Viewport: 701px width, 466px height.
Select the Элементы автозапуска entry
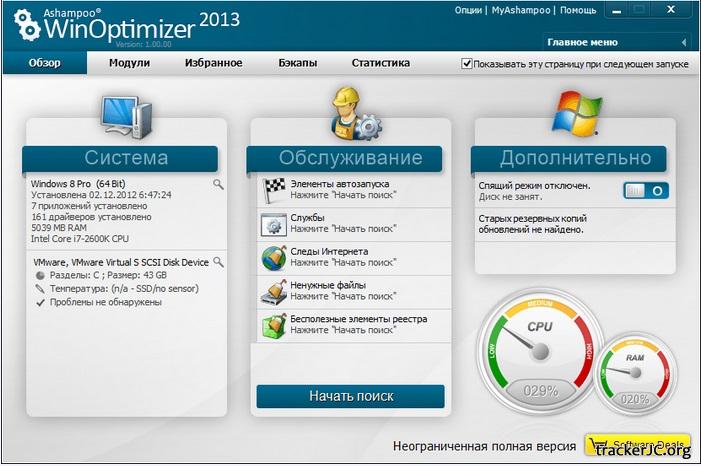pyautogui.click(x=354, y=190)
